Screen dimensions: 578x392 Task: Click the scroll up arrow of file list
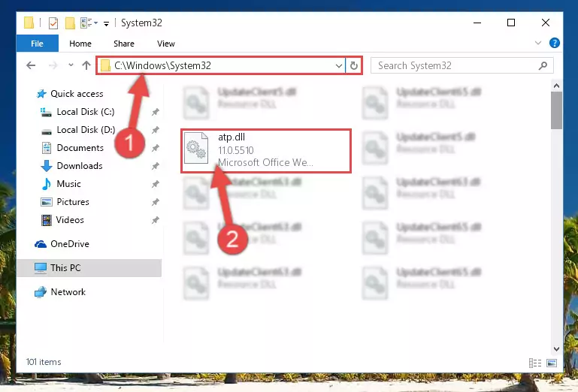tap(557, 86)
